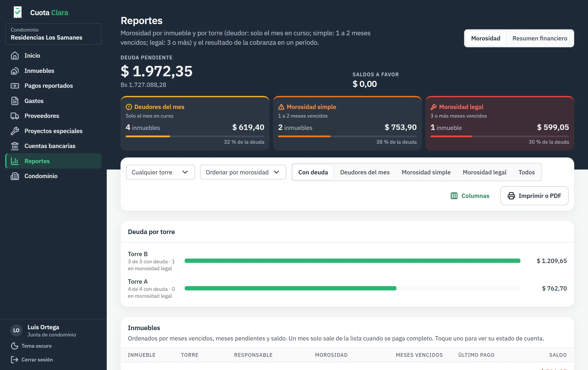Click the Cuota Clara logo

pos(18,13)
